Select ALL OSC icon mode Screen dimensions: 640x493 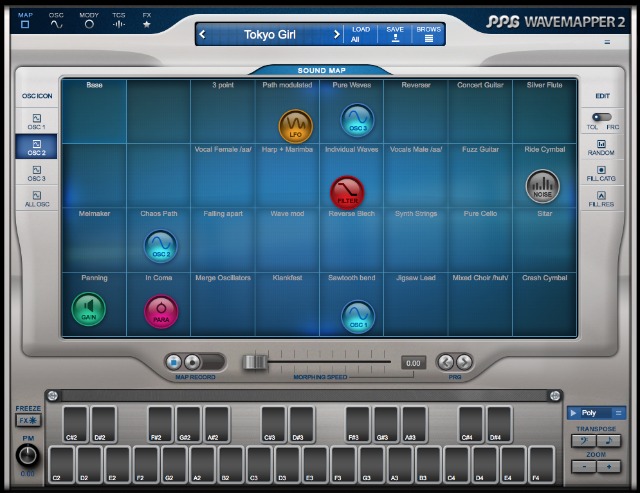click(36, 199)
